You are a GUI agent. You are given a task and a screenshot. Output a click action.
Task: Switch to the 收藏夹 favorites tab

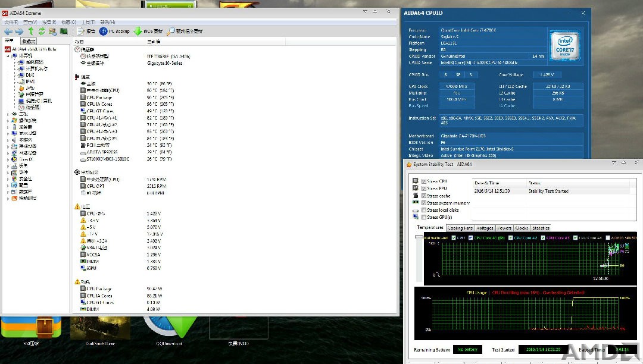click(x=29, y=42)
